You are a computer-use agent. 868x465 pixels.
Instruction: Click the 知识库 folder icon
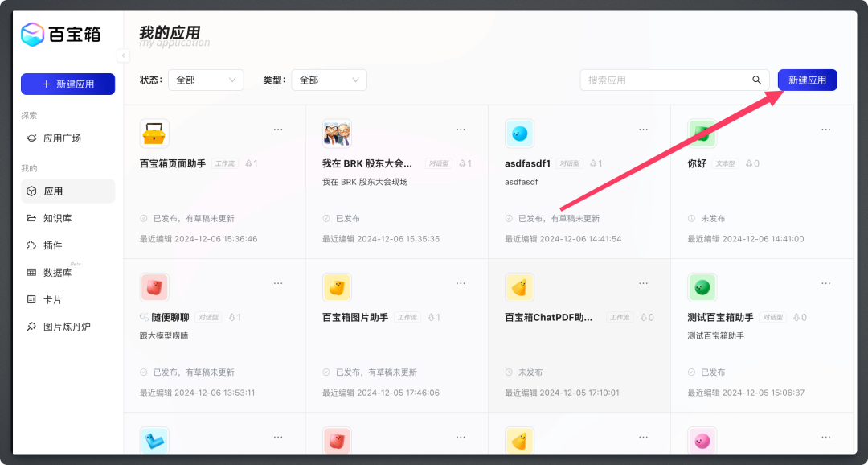[31, 218]
